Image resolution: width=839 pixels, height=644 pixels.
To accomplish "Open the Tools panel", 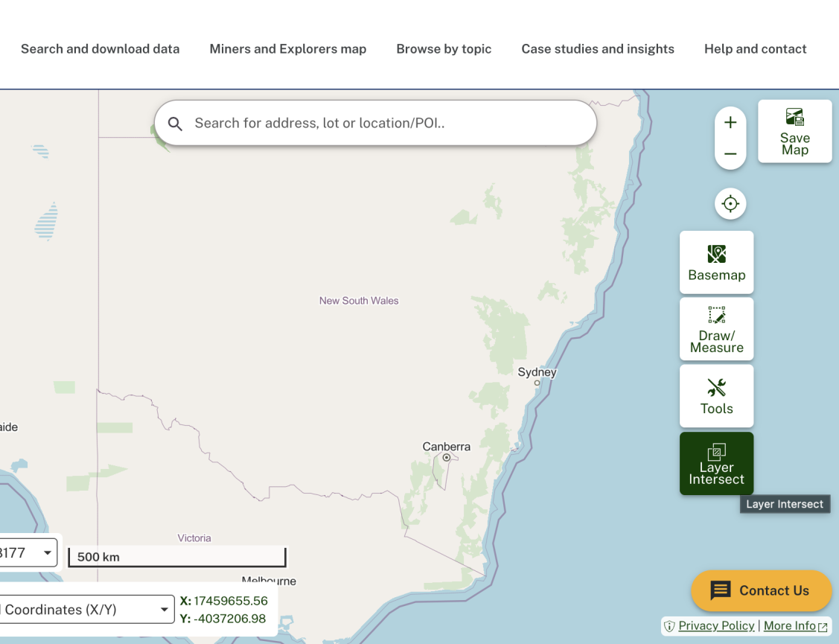I will point(716,396).
